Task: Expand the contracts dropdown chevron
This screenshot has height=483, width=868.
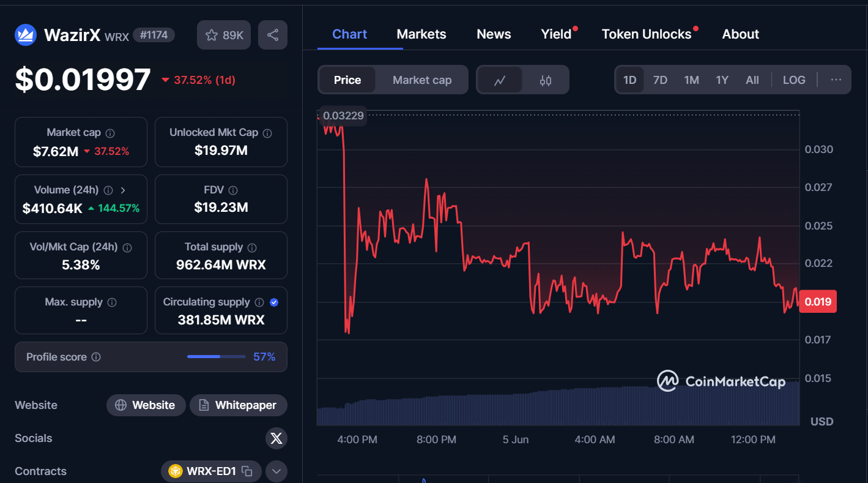Action: tap(276, 471)
